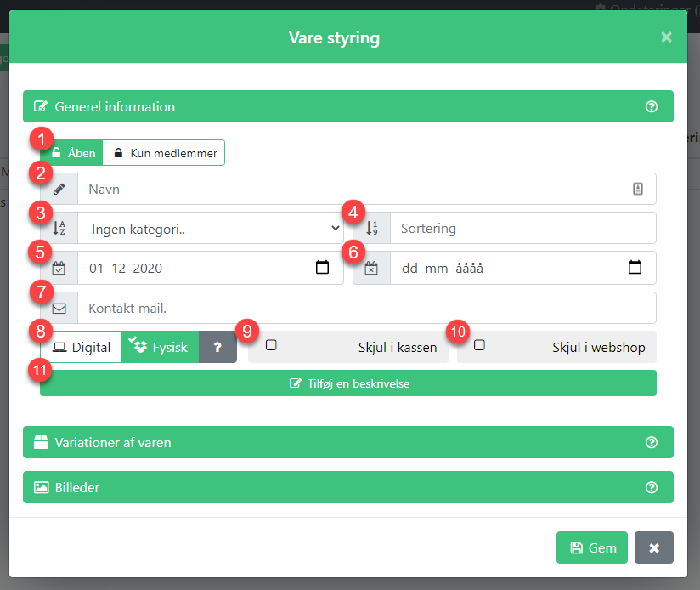Click Tilføj en beskrivelse button

click(x=348, y=383)
